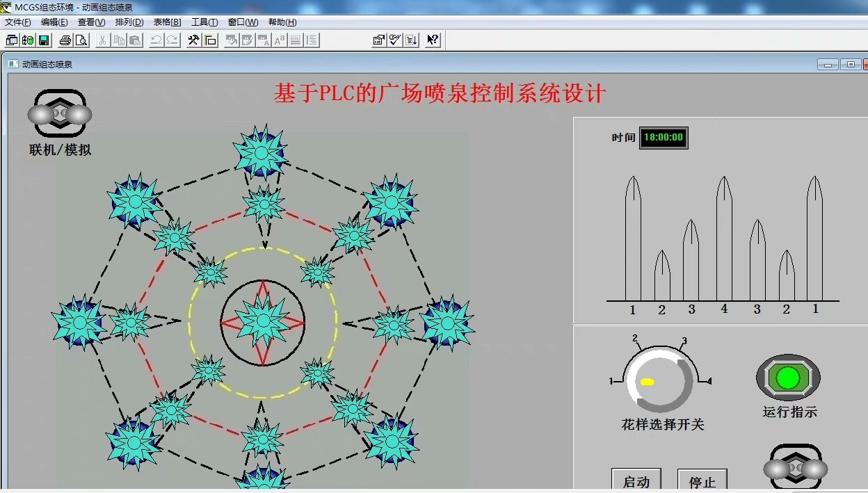868x493 pixels.
Task: Click the Paste clipboard icon
Action: click(x=135, y=40)
